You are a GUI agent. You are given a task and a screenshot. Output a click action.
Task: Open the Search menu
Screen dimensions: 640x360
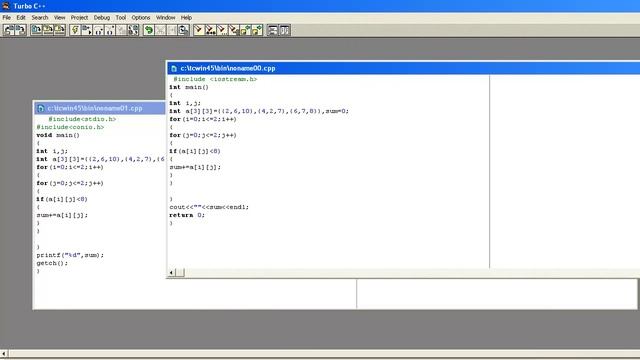click(40, 18)
